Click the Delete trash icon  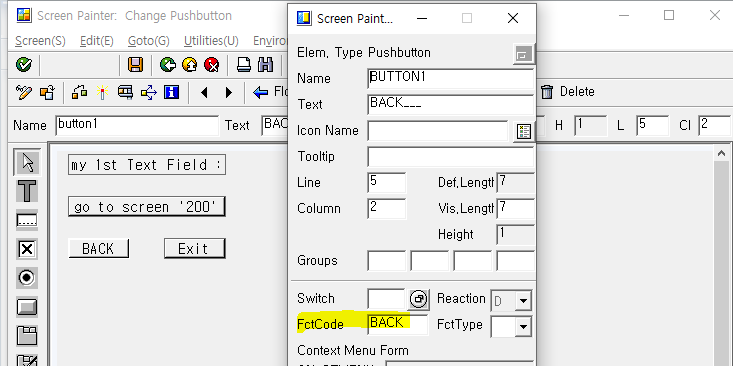pyautogui.click(x=546, y=92)
